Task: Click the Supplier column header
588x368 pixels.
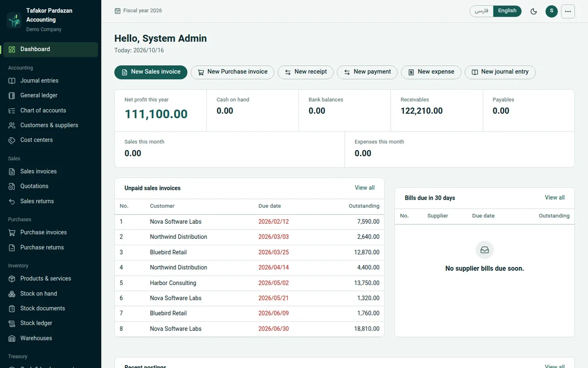Action: pyautogui.click(x=438, y=216)
